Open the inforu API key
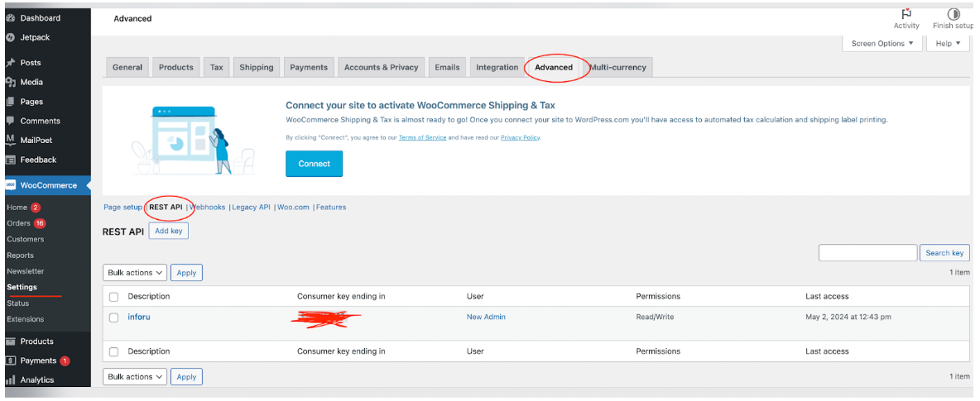The height and width of the screenshot is (401, 980). pos(139,317)
